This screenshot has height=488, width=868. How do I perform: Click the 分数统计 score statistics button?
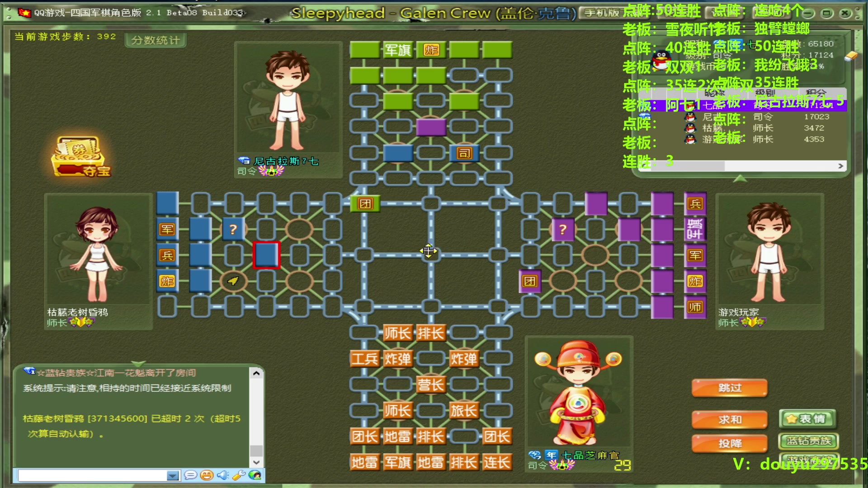(156, 40)
